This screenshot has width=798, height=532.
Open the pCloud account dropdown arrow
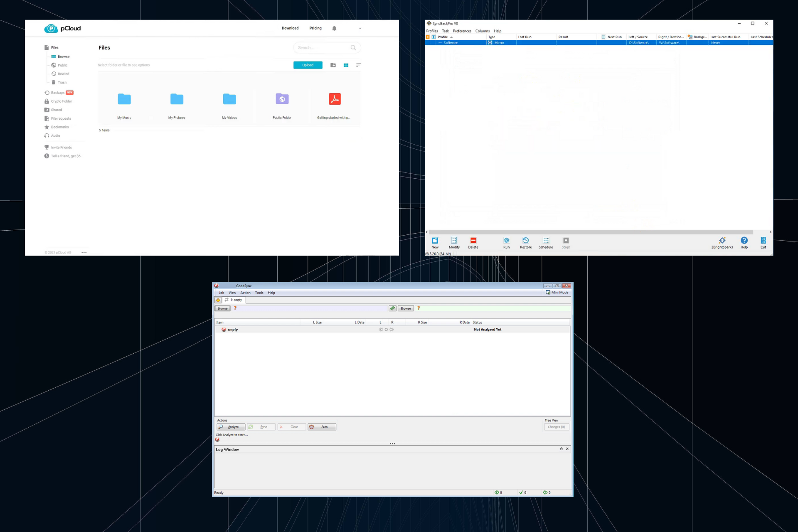[x=360, y=28]
